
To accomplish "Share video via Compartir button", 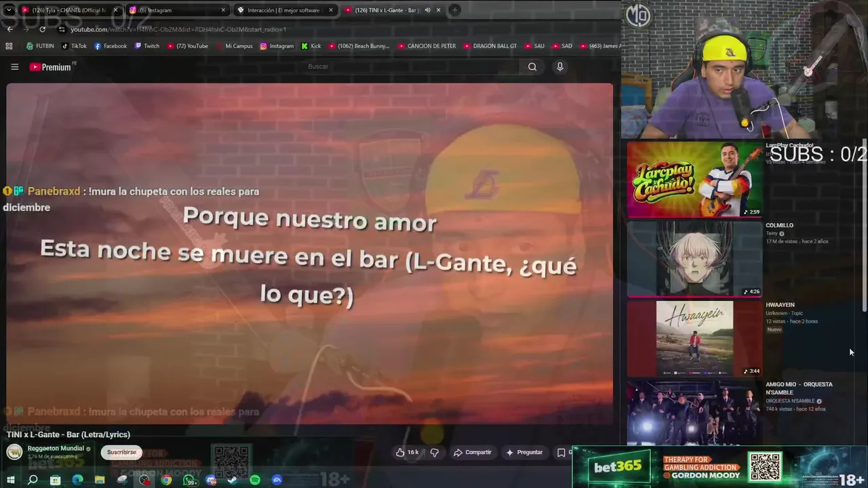I will click(473, 452).
